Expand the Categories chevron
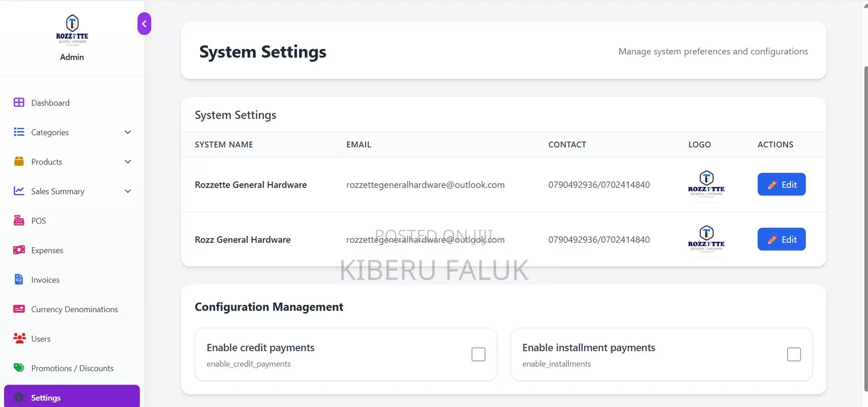 click(128, 132)
